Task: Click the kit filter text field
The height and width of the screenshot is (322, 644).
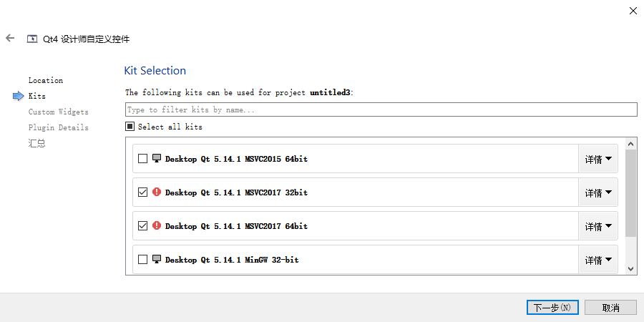Action: point(381,110)
